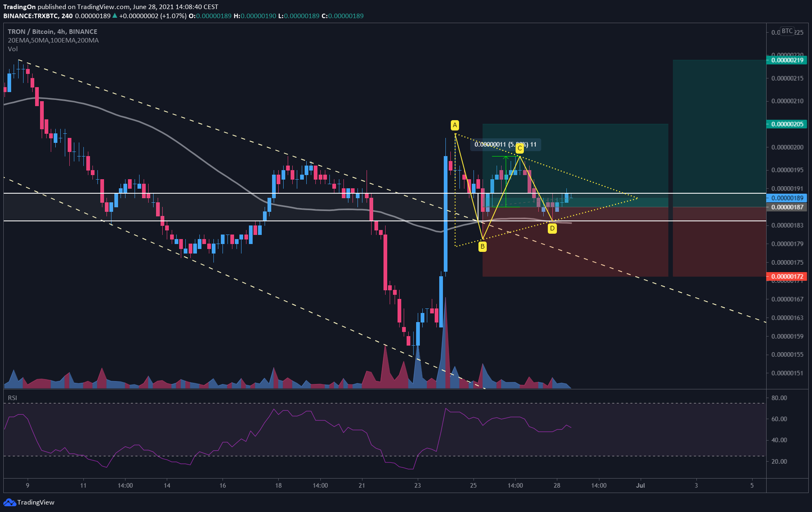The width and height of the screenshot is (812, 512).
Task: Click the RSI indicator label
Action: pos(12,398)
